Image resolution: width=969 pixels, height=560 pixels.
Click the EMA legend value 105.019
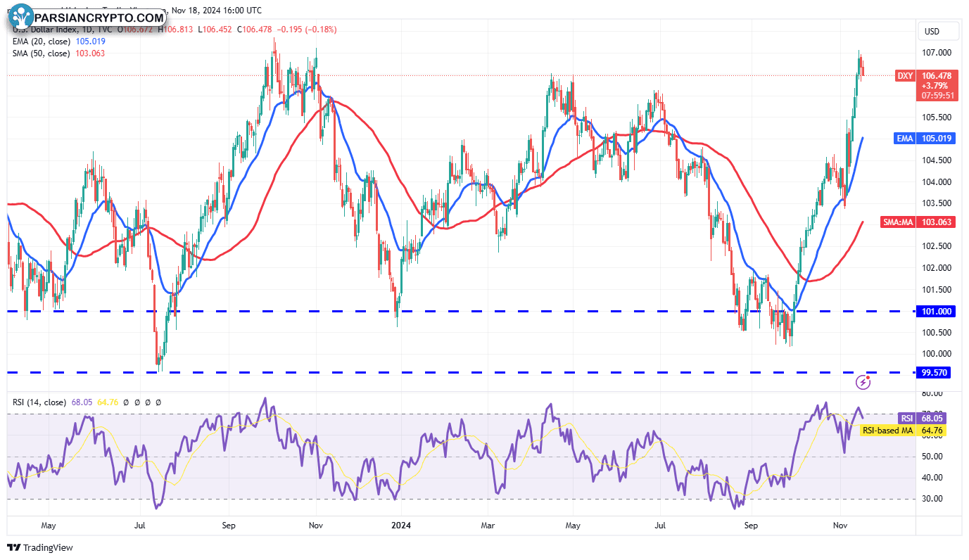[x=90, y=42]
